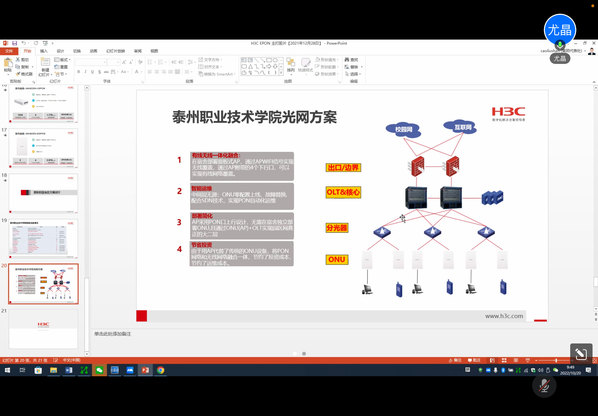Click the Paste clipboard icon

8,64
